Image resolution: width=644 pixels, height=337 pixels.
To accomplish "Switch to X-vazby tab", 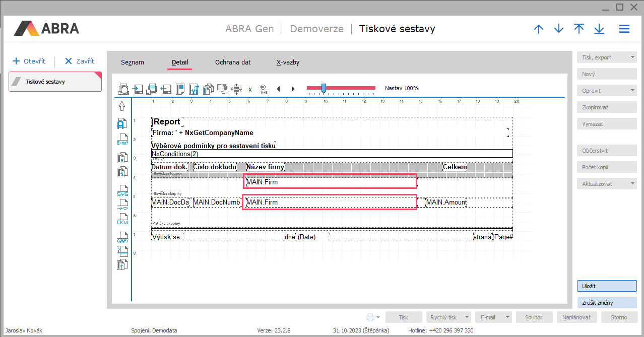I will click(x=288, y=62).
